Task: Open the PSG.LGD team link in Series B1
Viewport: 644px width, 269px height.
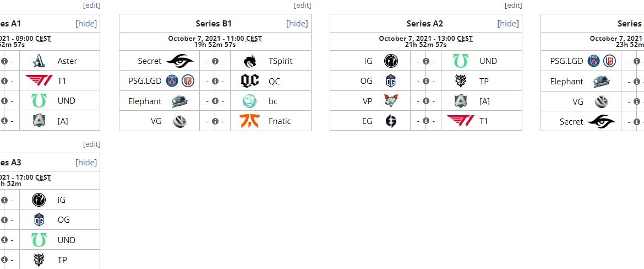Action: click(x=145, y=81)
